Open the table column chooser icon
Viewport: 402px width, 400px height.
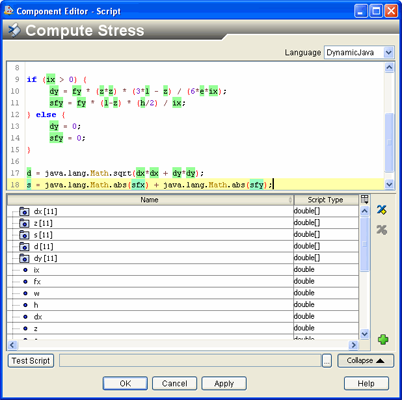pos(365,200)
